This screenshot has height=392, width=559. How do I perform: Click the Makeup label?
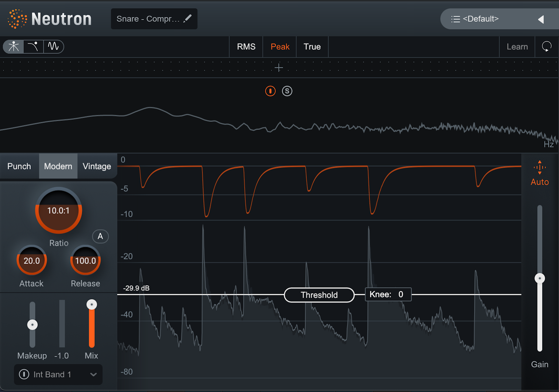(x=32, y=356)
